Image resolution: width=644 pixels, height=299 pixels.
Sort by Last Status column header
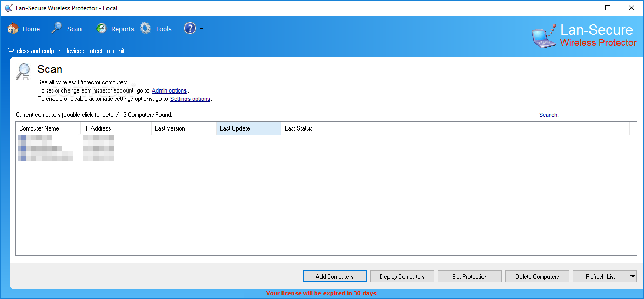[455, 128]
